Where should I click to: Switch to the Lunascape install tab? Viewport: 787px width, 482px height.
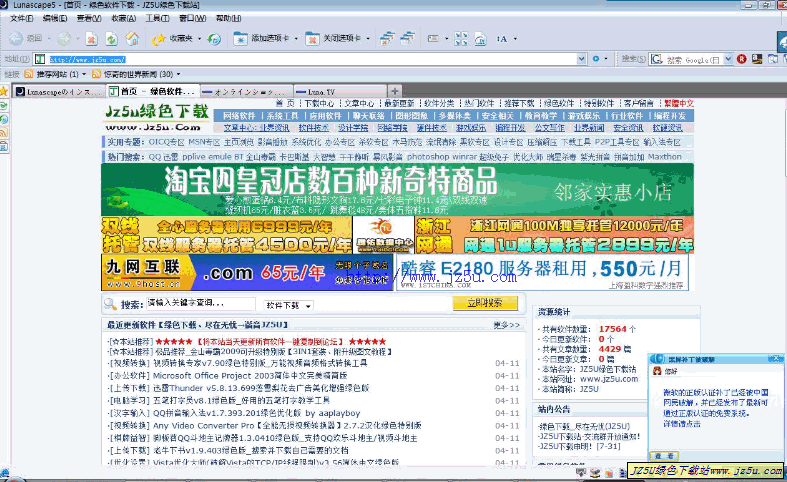[59, 91]
